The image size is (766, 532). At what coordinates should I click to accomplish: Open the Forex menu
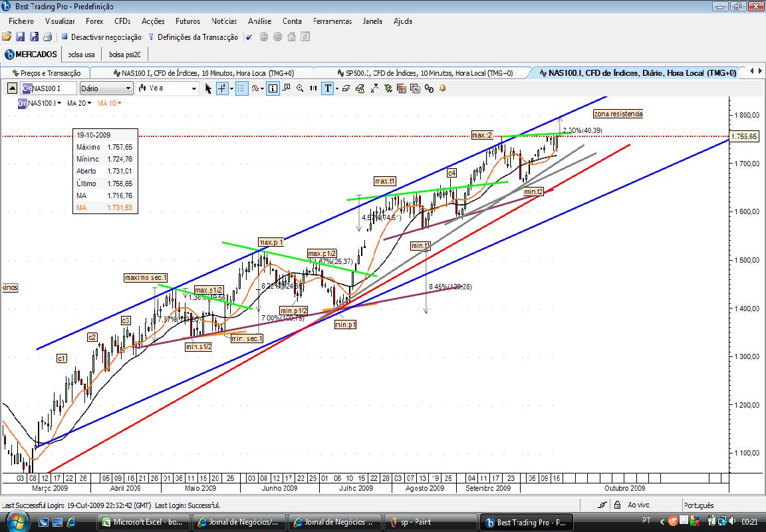coord(94,21)
